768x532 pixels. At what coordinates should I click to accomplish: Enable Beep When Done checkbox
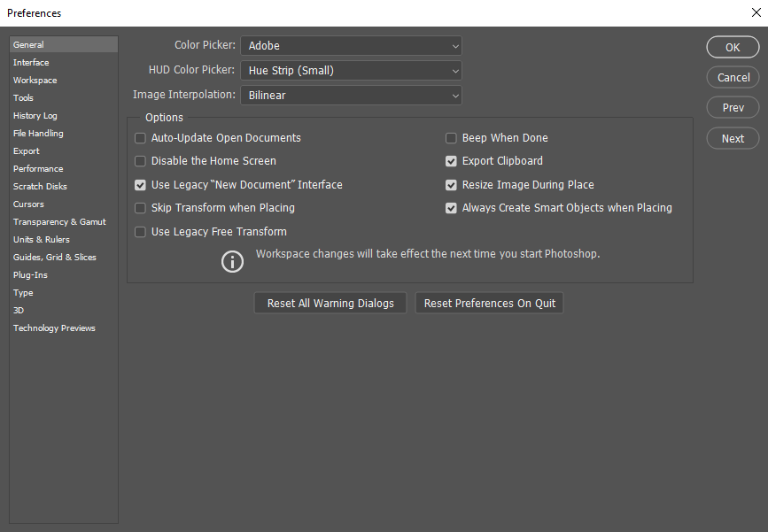[x=451, y=138]
